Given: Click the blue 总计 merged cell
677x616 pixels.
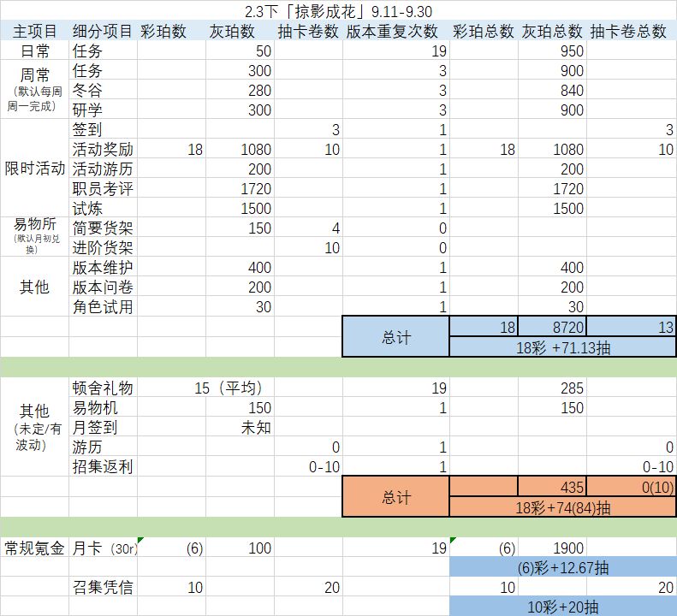Looking at the screenshot, I should coord(396,337).
